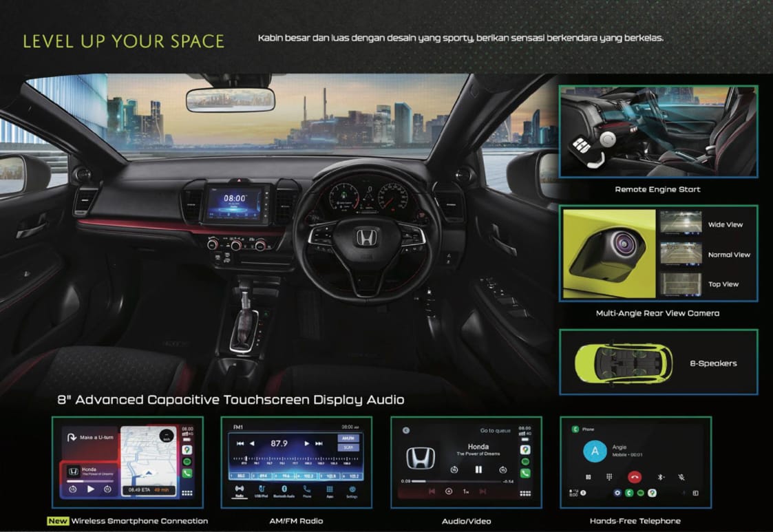Click Honda logo album art on Audio/Video screen
The image size is (773, 532).
tap(421, 458)
